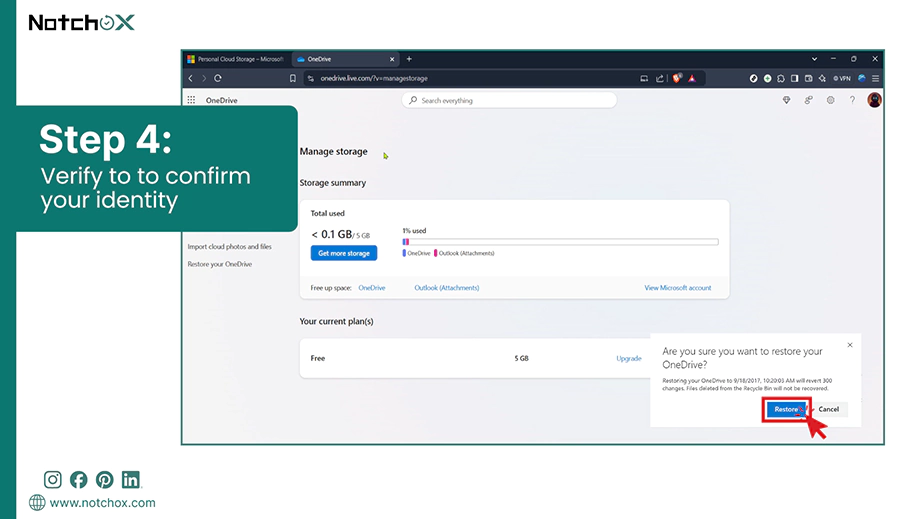The image size is (922, 519).
Task: Bookmark this page icon in address bar
Action: pos(293,78)
